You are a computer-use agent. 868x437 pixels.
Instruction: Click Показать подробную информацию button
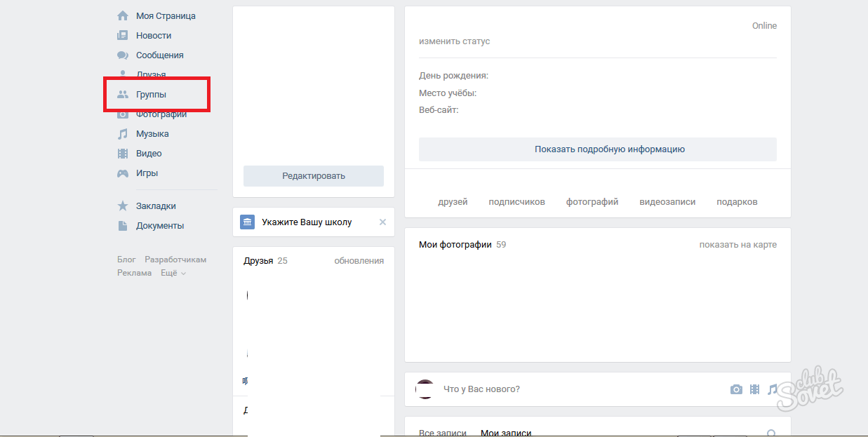point(598,149)
